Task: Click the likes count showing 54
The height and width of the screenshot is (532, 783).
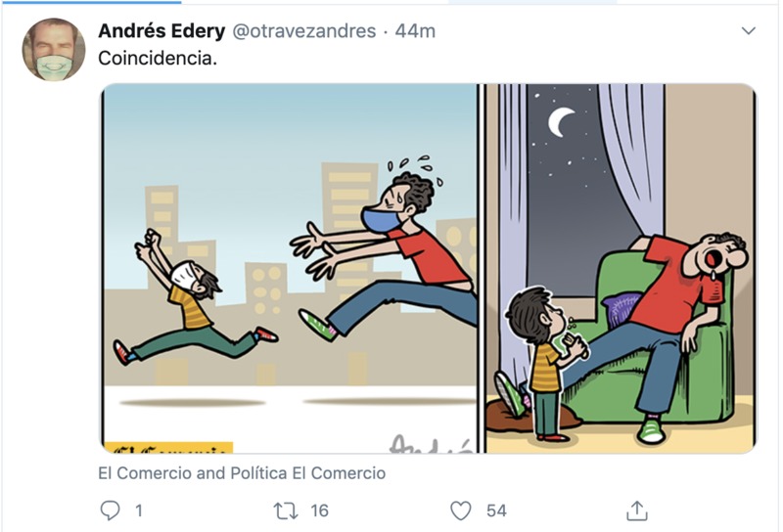Action: click(496, 510)
